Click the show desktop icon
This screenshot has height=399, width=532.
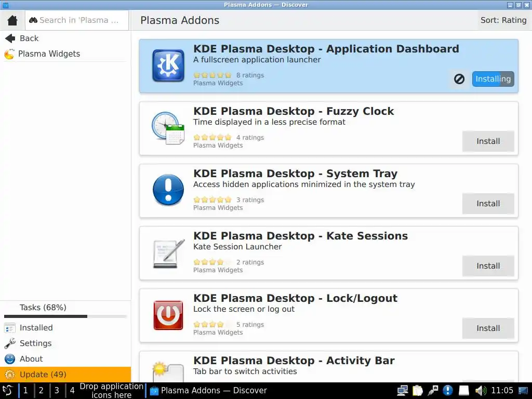(x=523, y=391)
